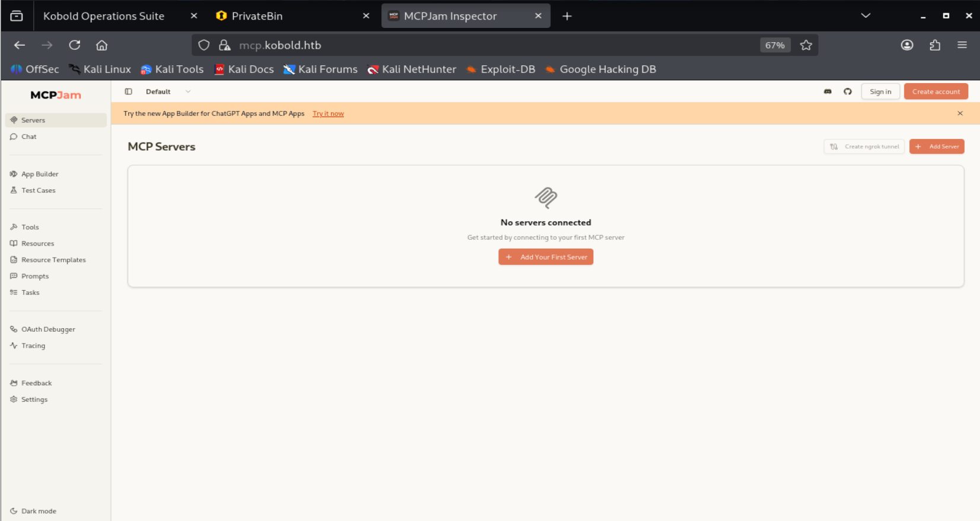Screen dimensions: 980x521
Task: Open the Kali NetHunter bookmark
Action: click(x=412, y=69)
